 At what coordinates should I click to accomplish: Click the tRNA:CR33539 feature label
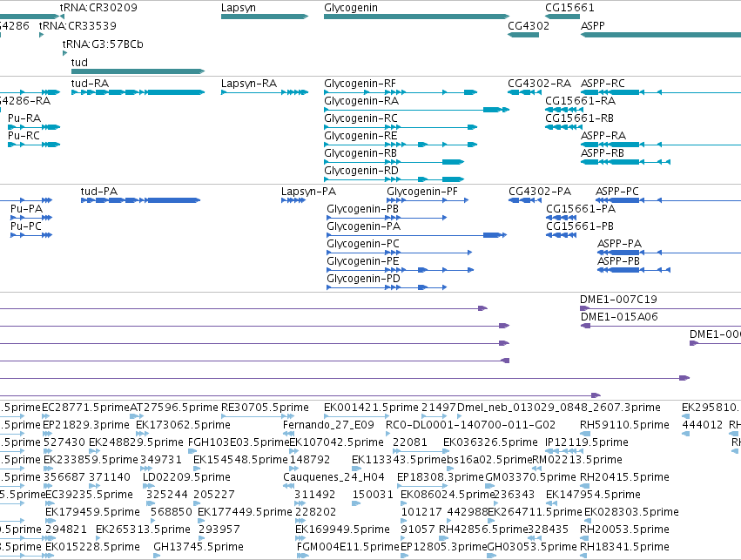[x=77, y=25]
